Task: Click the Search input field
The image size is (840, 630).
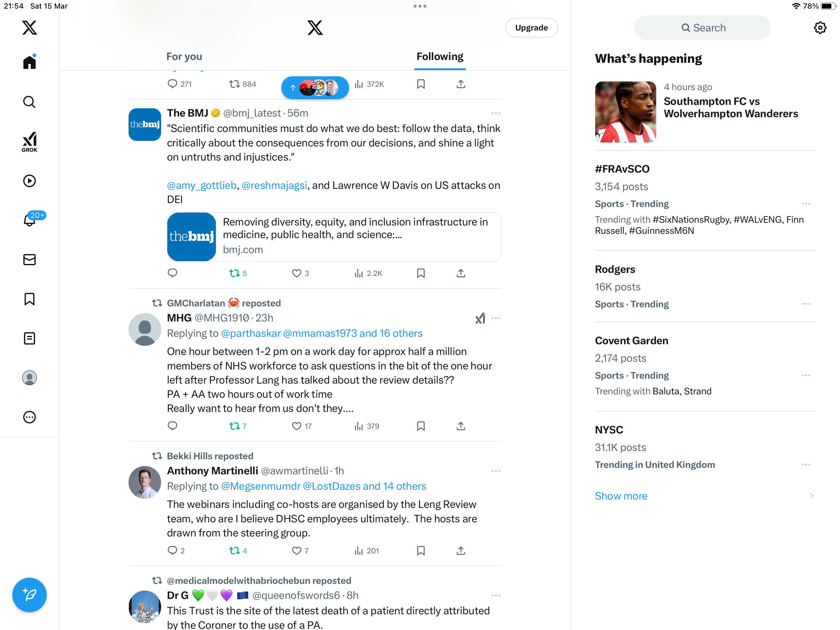Action: click(x=702, y=28)
